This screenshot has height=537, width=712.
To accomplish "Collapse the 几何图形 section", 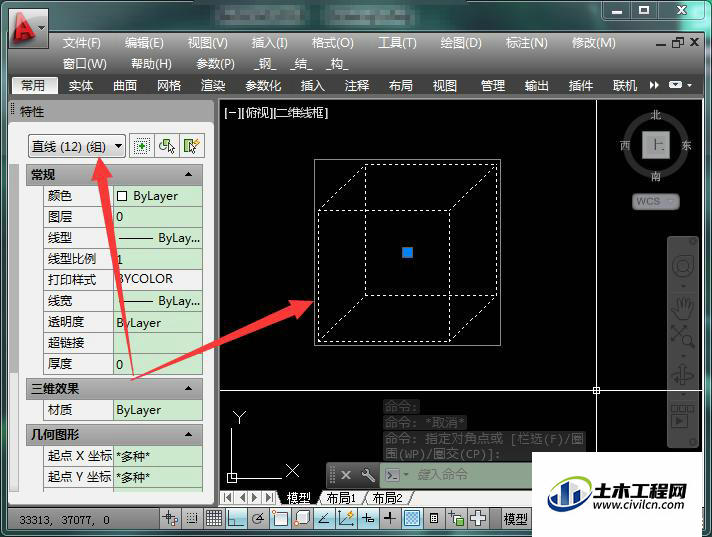I will tap(188, 435).
